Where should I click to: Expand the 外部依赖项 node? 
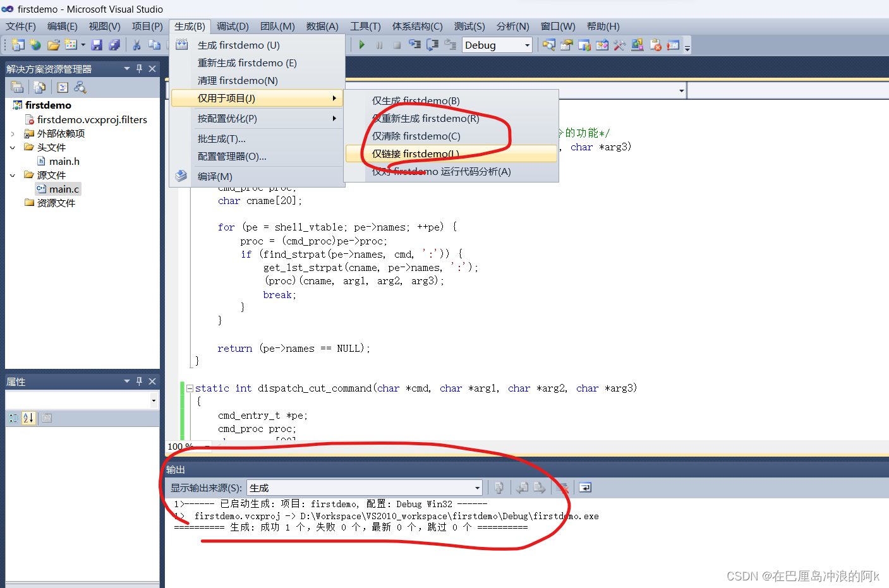pyautogui.click(x=13, y=134)
